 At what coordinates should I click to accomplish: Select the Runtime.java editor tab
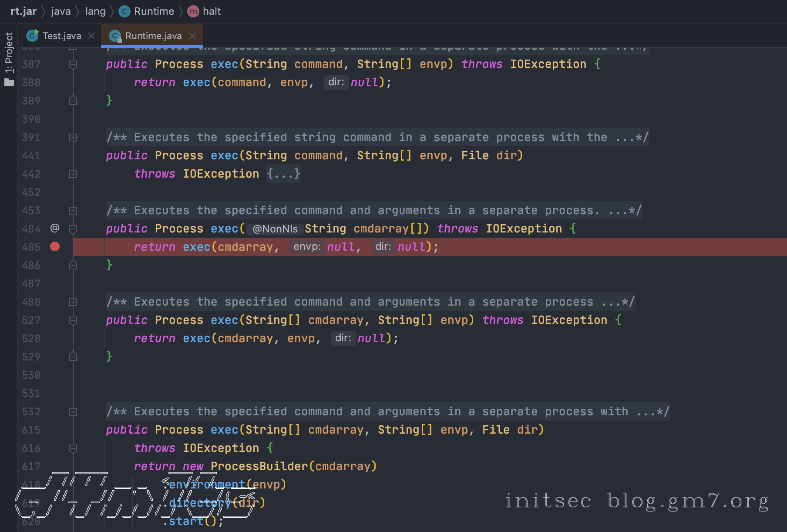[153, 36]
